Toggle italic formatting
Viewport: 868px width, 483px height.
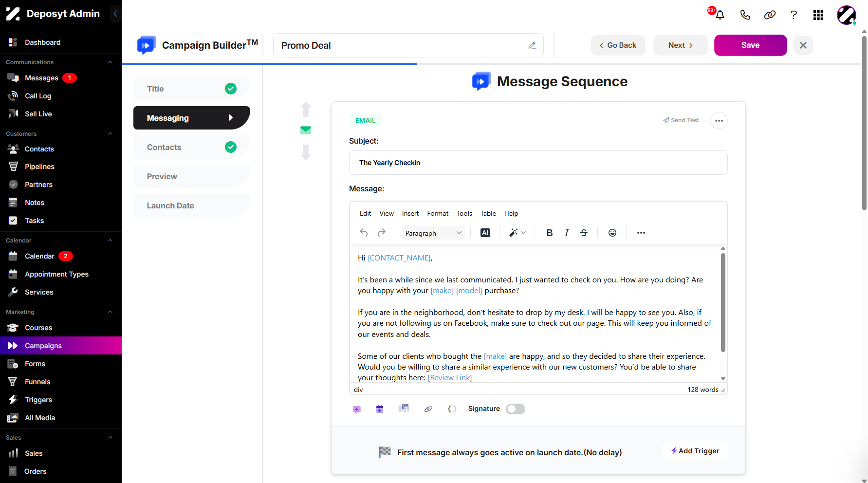[567, 233]
